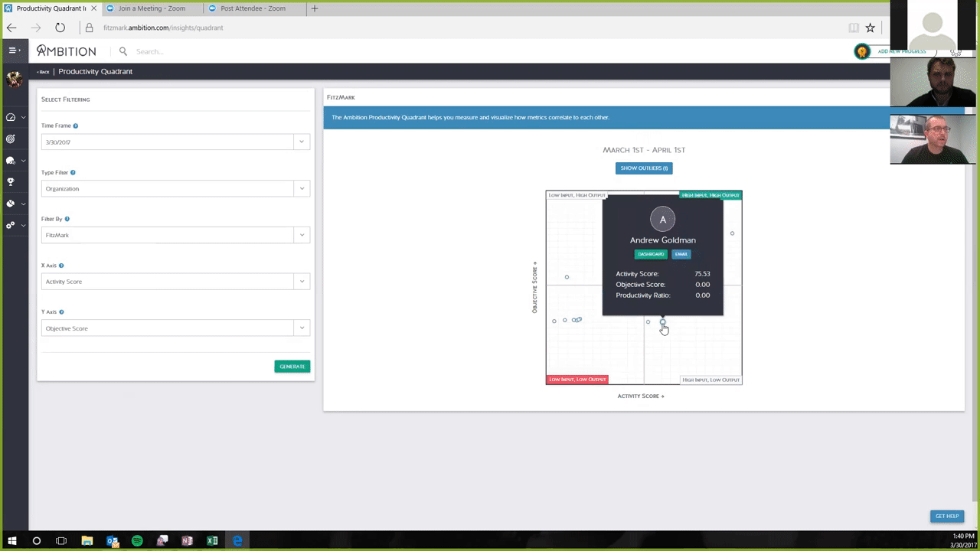Open the Time Frame dropdown
Image resolution: width=980 pixels, height=551 pixels.
[175, 142]
